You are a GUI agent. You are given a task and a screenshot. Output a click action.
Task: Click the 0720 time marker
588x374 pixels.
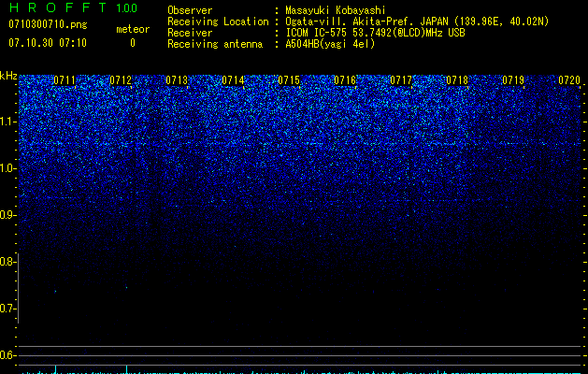(569, 80)
